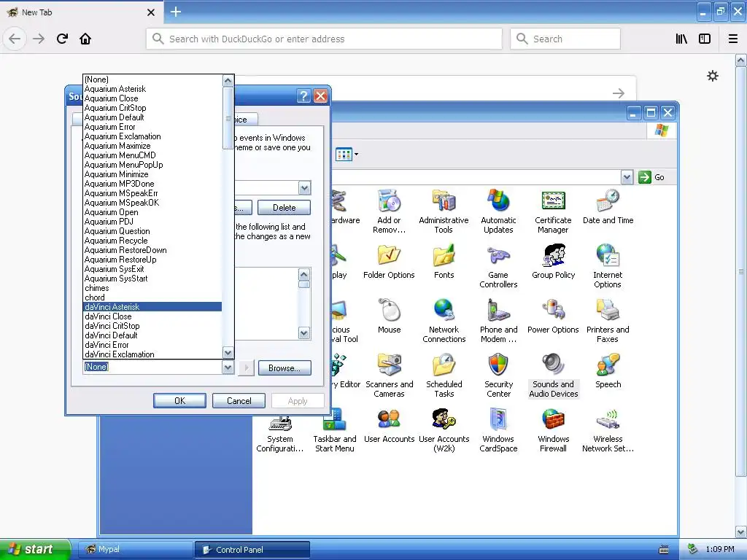Click the New Tab browser tab
This screenshot has width=747, height=560.
pyautogui.click(x=81, y=12)
